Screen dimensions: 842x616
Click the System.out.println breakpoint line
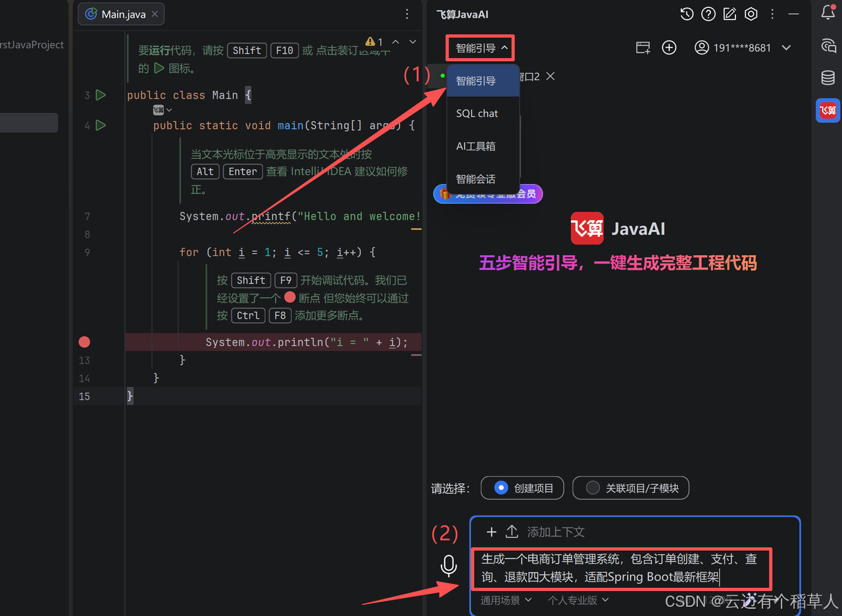[x=307, y=342]
